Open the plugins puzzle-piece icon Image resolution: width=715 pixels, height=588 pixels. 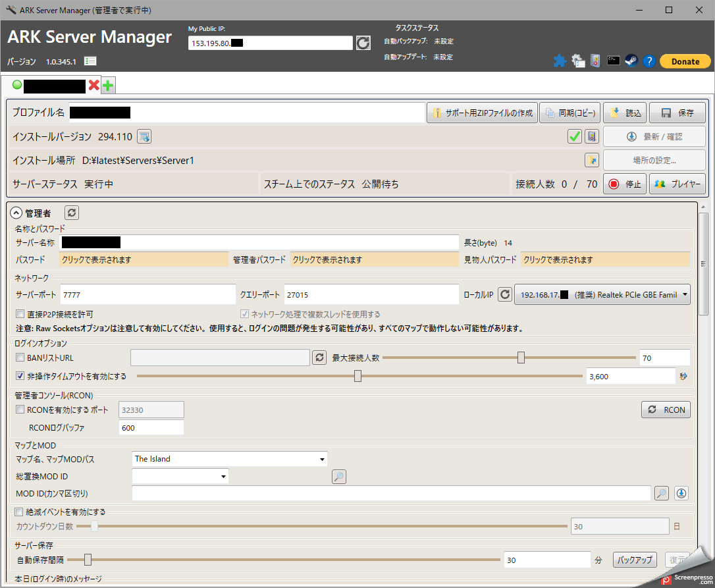click(560, 61)
